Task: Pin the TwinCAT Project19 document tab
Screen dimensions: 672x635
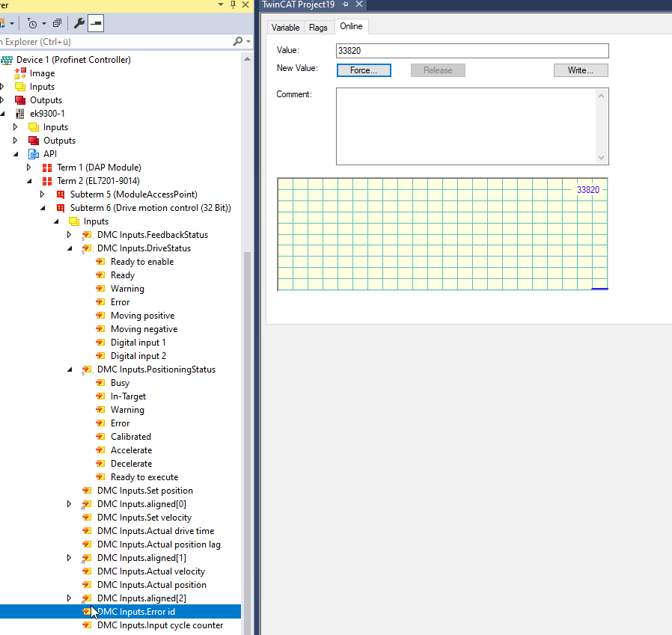Action: pos(346,4)
